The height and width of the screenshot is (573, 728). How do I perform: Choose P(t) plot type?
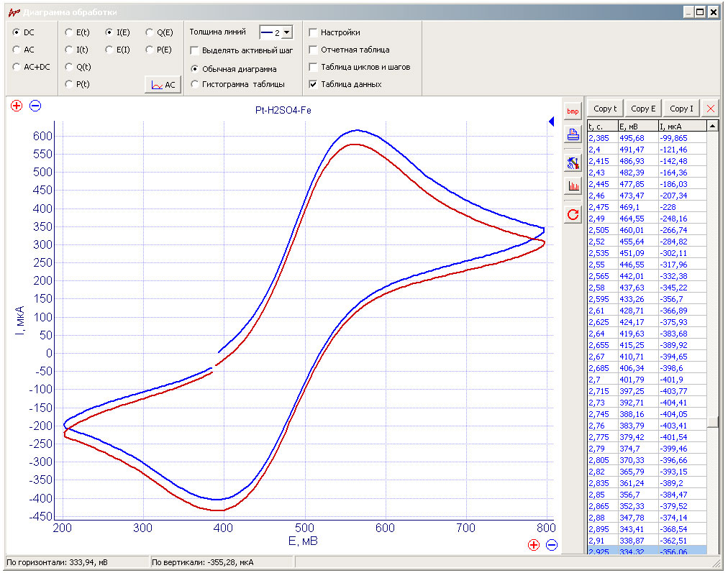coord(69,83)
